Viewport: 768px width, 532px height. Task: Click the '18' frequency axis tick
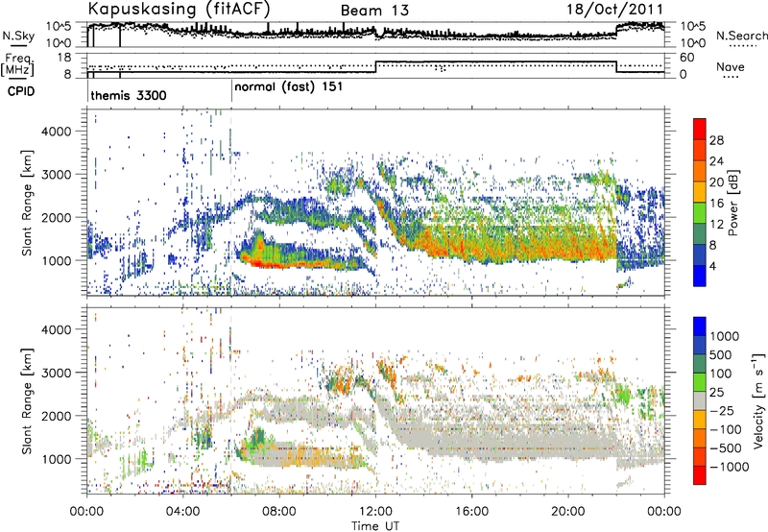[64, 58]
